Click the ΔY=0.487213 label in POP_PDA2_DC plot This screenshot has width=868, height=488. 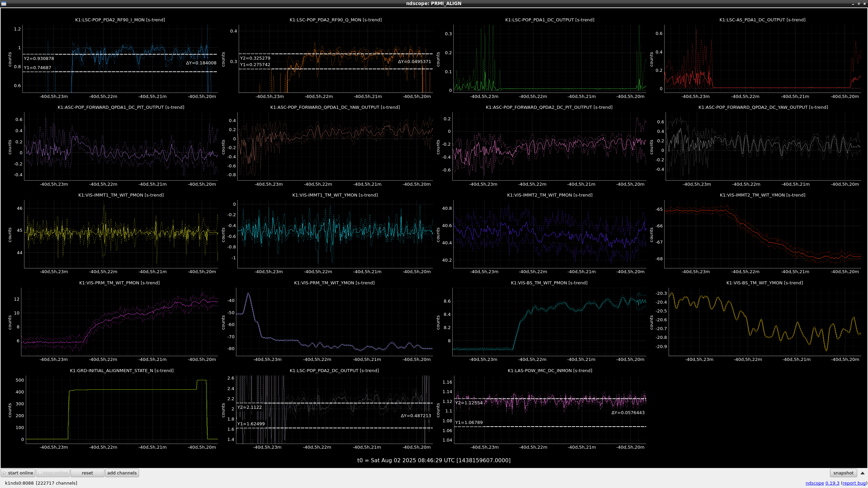pos(416,415)
